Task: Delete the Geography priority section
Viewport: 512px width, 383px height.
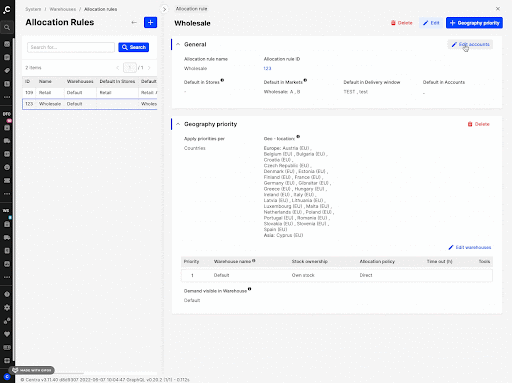Action: tap(478, 124)
